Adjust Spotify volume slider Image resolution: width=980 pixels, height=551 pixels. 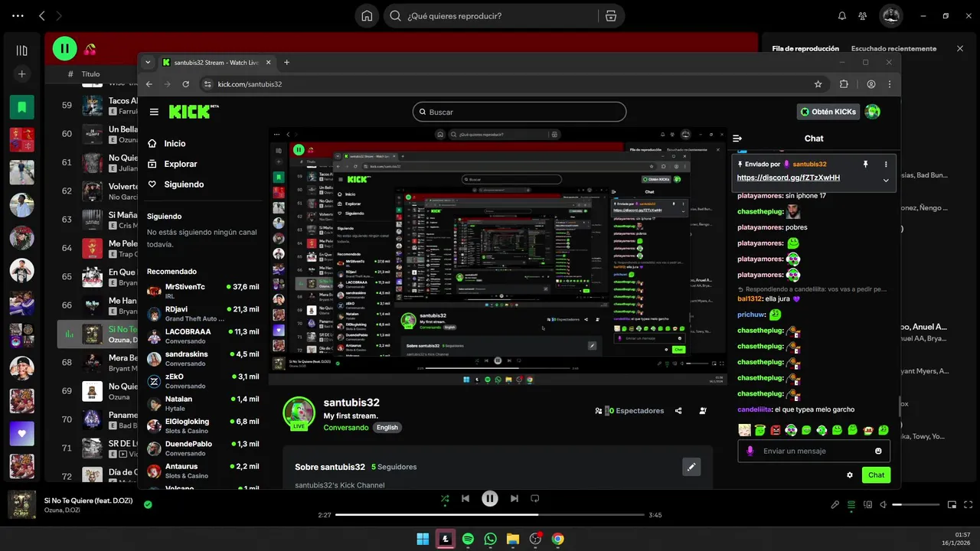pyautogui.click(x=916, y=505)
